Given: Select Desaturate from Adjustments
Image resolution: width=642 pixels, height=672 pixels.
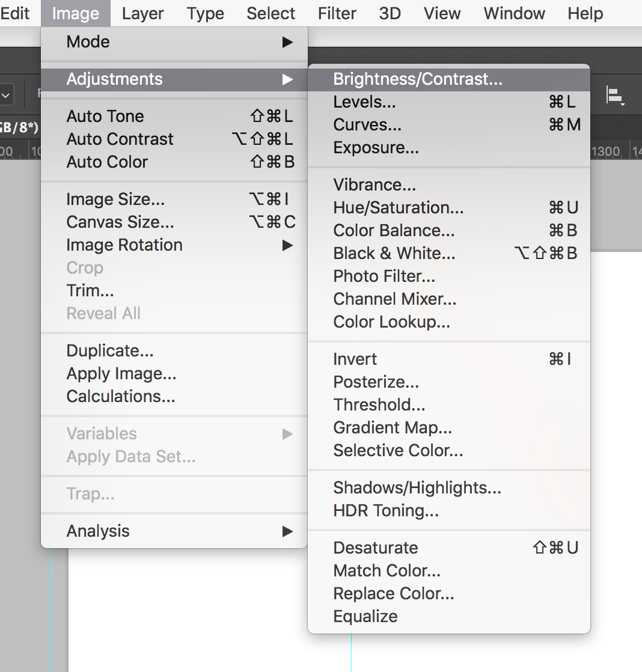Looking at the screenshot, I should [x=376, y=548].
